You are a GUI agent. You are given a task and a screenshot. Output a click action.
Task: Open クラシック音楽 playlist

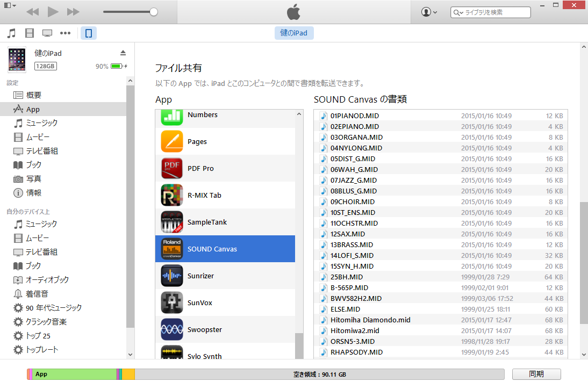63,322
